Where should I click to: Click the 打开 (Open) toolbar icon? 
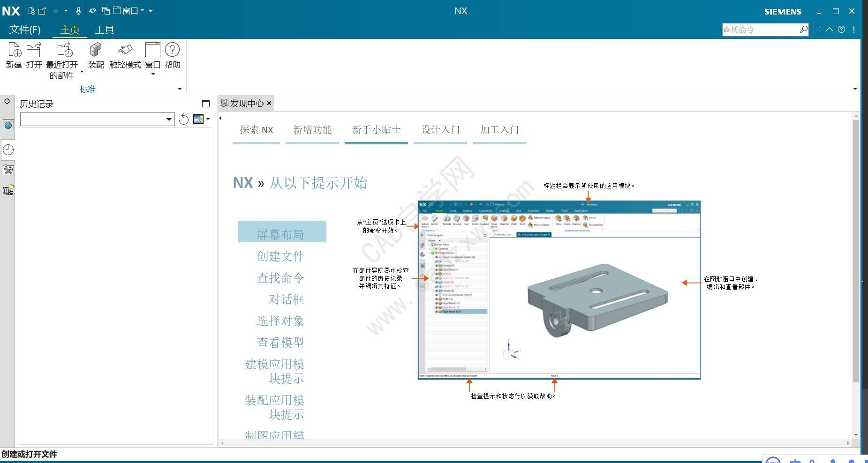pyautogui.click(x=33, y=52)
